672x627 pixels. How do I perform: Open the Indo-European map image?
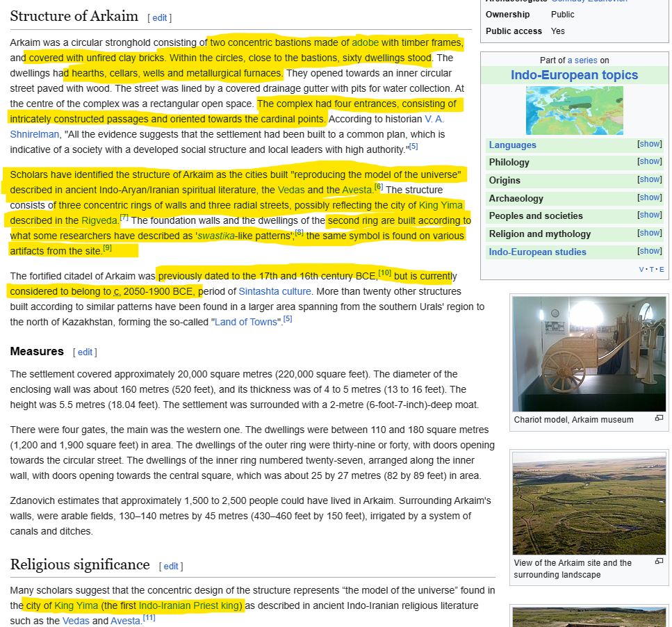click(574, 111)
